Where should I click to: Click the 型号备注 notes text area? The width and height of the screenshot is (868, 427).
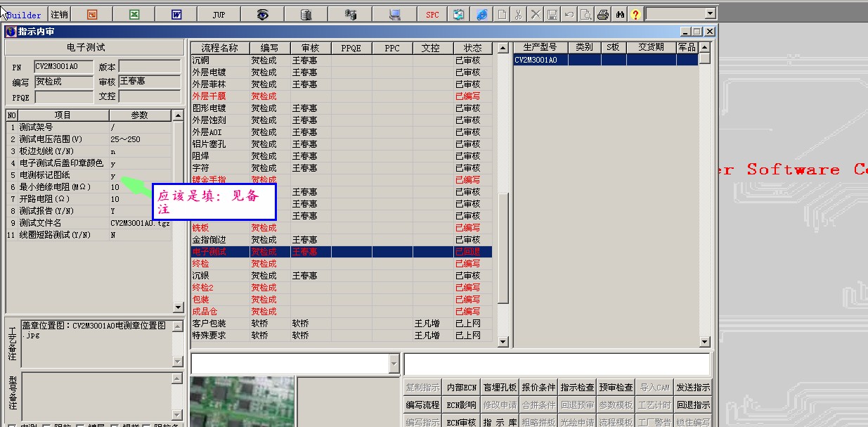coord(96,396)
